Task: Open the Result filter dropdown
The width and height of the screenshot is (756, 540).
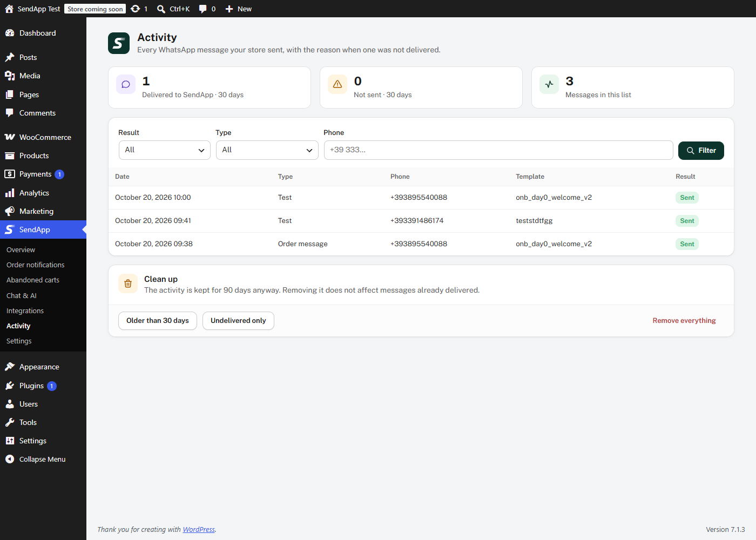Action: click(165, 150)
